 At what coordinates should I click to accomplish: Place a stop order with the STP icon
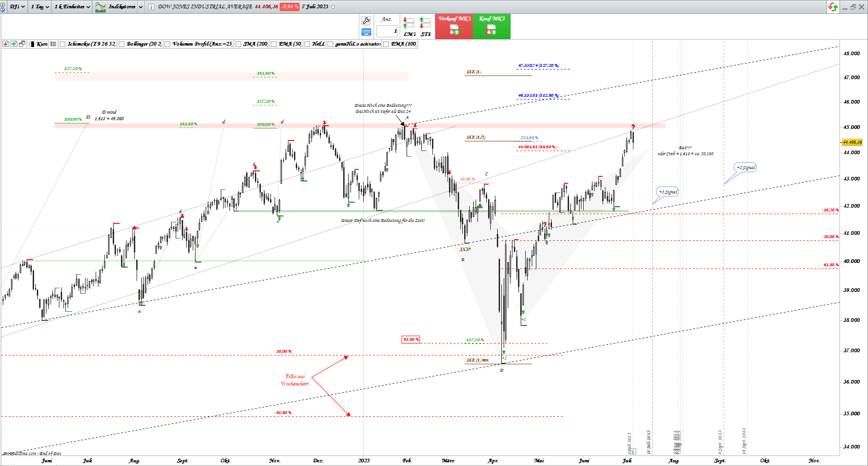point(425,27)
